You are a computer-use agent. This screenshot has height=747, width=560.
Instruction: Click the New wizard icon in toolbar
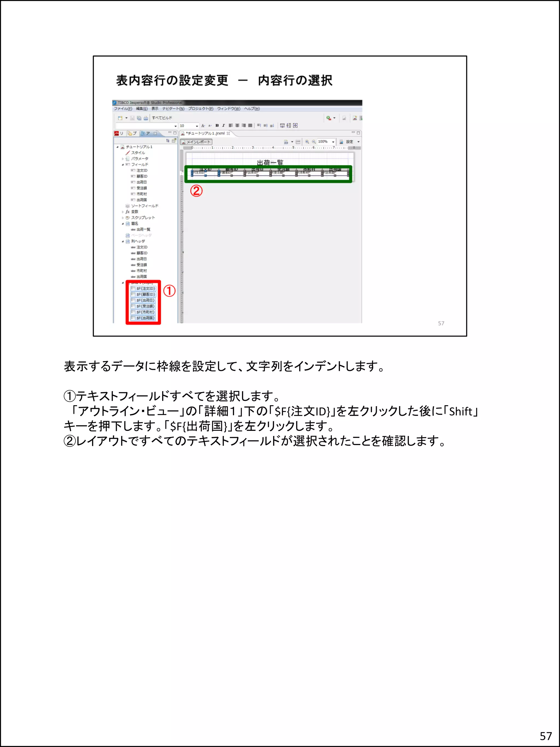[120, 118]
